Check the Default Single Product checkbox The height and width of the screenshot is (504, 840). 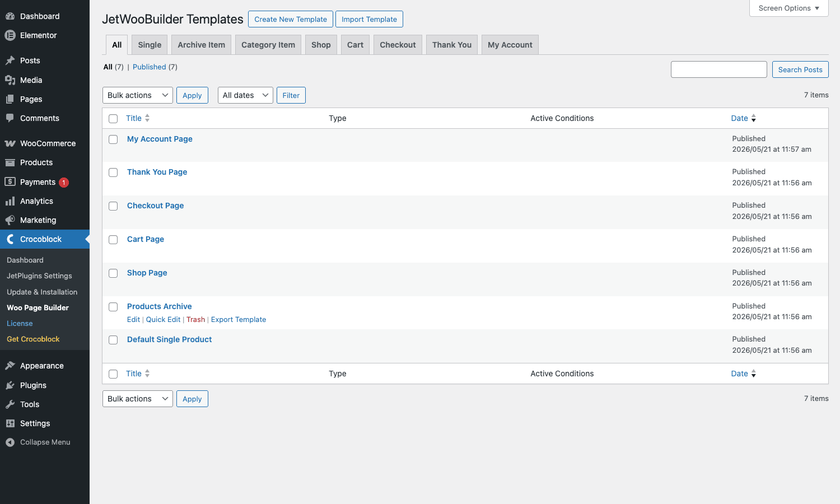coord(113,340)
